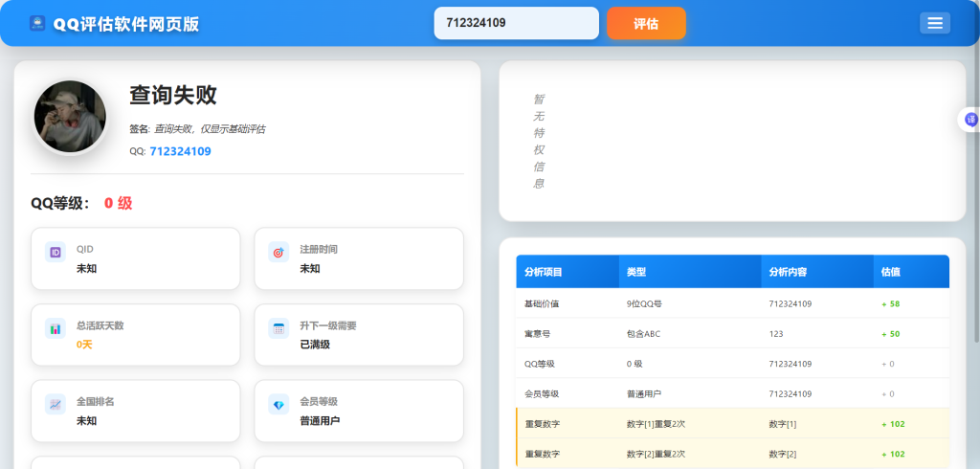Click the blue QQ number 712324109 link
The height and width of the screenshot is (469, 980).
(x=180, y=151)
